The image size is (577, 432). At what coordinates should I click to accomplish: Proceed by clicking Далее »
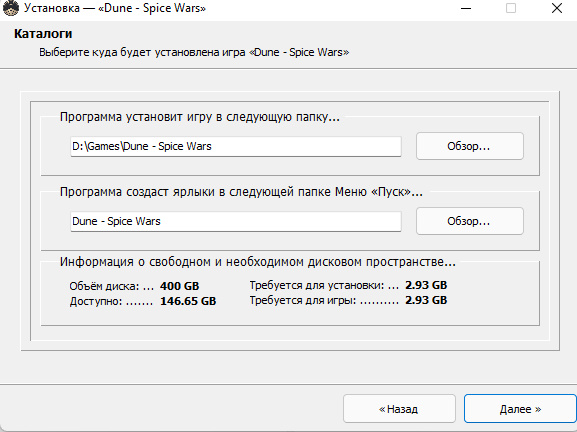tap(520, 409)
